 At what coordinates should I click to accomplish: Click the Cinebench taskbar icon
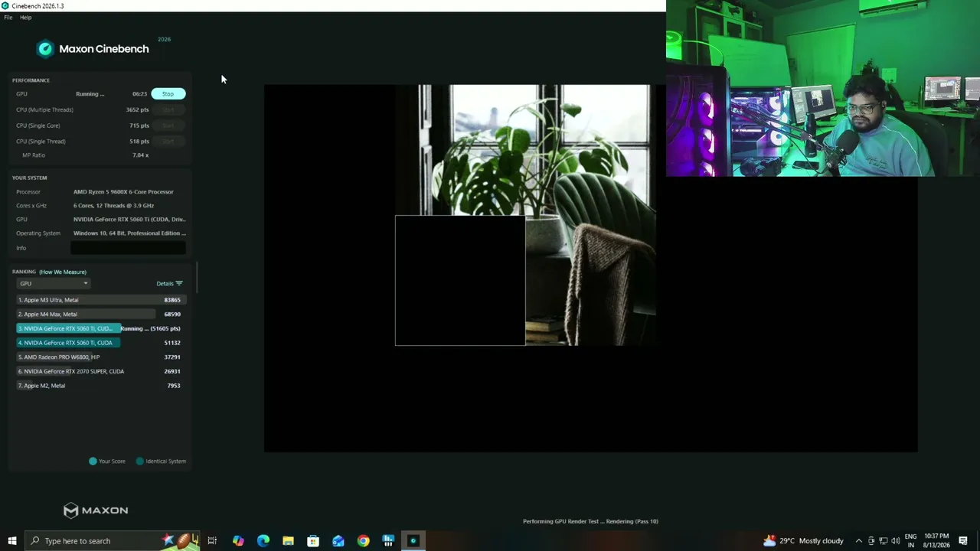[x=413, y=541]
